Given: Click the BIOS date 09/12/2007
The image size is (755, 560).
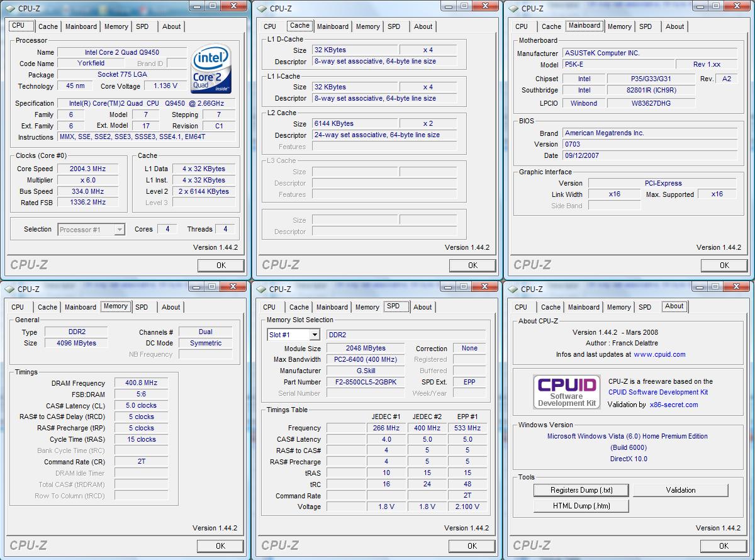Looking at the screenshot, I should pyautogui.click(x=650, y=156).
